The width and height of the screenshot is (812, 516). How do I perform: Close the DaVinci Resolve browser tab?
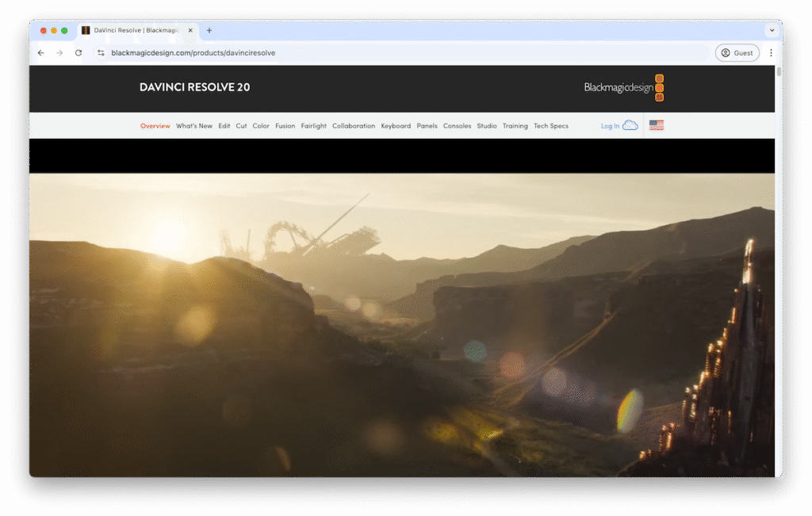coord(190,31)
